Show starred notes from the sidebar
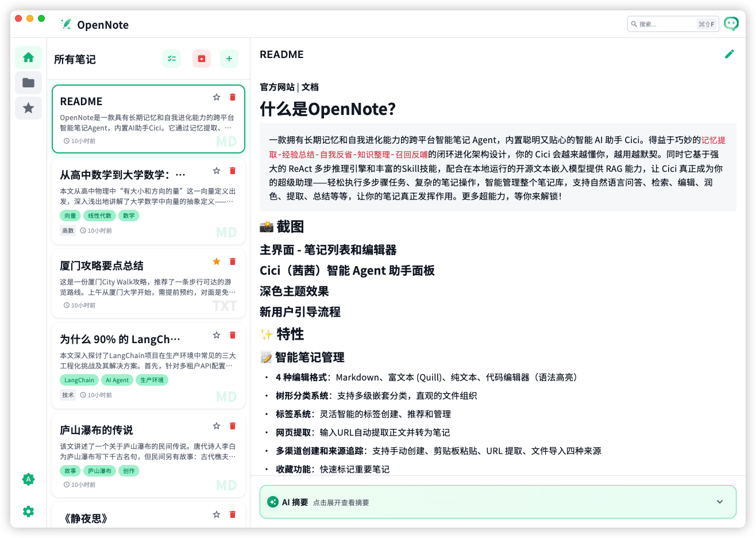 28,107
